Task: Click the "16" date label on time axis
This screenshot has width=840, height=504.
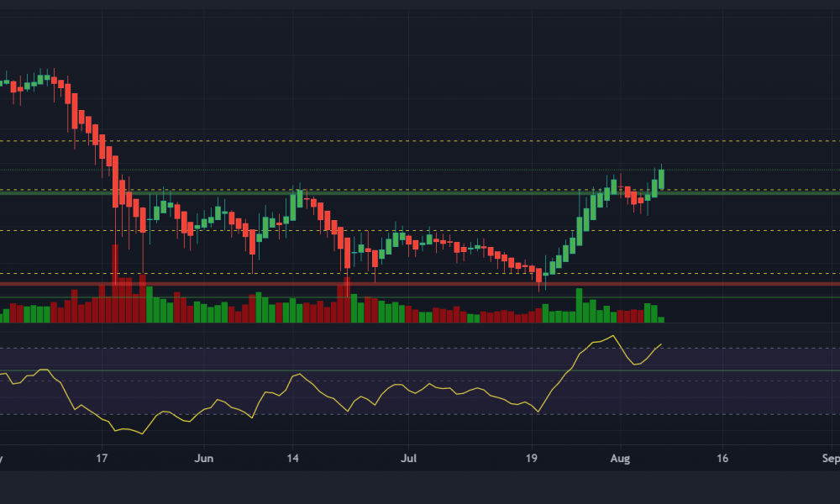Action: click(x=722, y=459)
